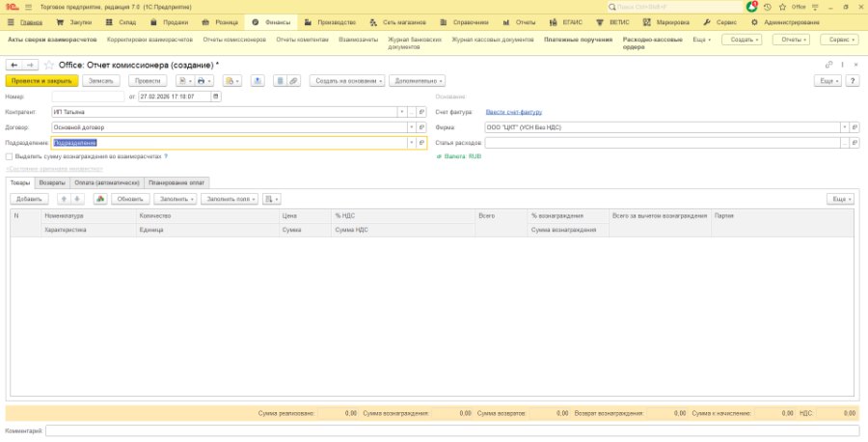This screenshot has height=442, width=868.
Task: Open 'Создать на основании' dropdown
Action: pos(349,81)
